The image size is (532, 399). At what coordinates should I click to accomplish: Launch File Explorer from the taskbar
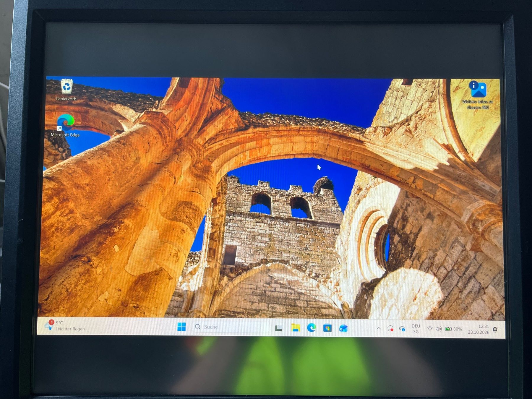296,327
